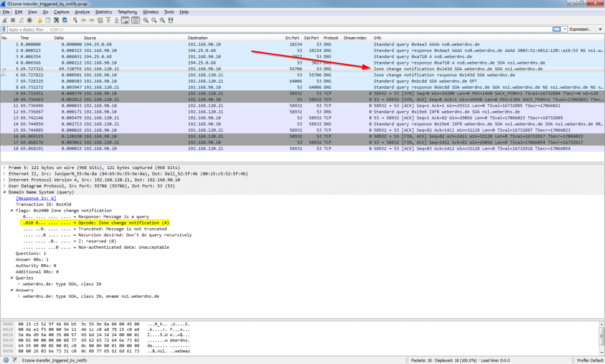Open the recent filters dropdown arrow
Image resolution: width=605 pixels, height=364 pixels.
(565, 30)
